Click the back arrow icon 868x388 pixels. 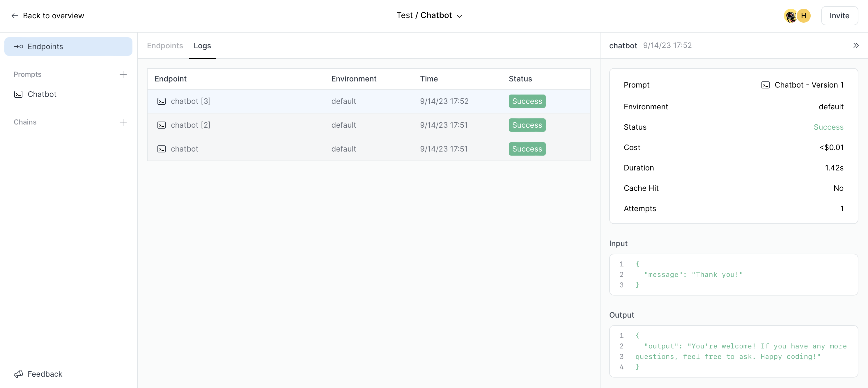[15, 16]
